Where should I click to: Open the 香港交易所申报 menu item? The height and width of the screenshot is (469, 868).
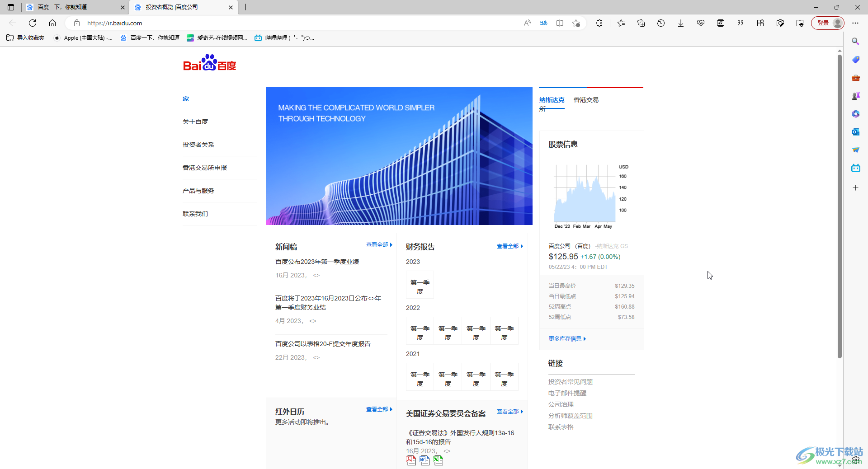205,168
